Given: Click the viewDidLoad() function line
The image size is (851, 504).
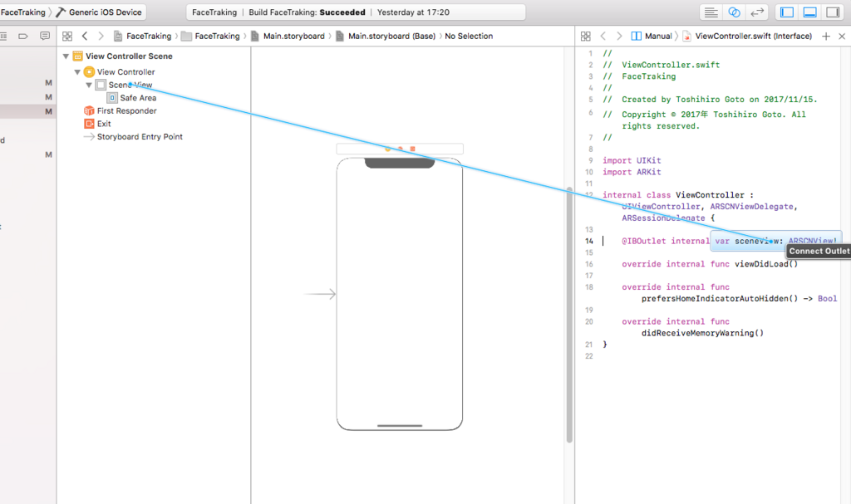Looking at the screenshot, I should click(x=710, y=264).
